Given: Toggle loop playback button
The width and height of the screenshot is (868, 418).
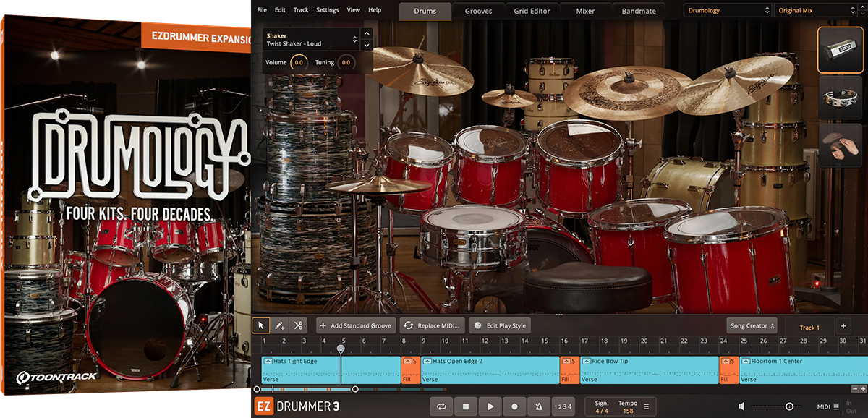Looking at the screenshot, I should click(441, 406).
